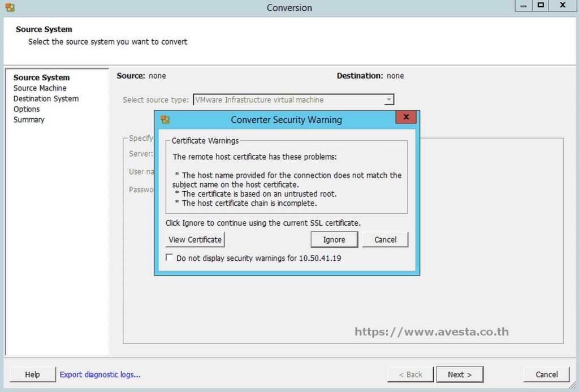Click the 'Certificate Warnings' group label

tap(205, 141)
